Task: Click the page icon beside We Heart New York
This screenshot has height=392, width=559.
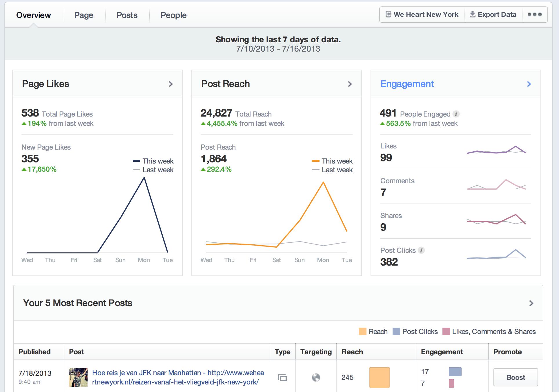Action: pos(388,14)
